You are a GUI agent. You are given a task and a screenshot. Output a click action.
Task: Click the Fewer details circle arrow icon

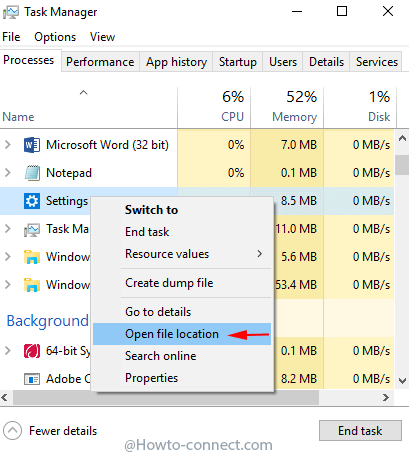click(13, 430)
